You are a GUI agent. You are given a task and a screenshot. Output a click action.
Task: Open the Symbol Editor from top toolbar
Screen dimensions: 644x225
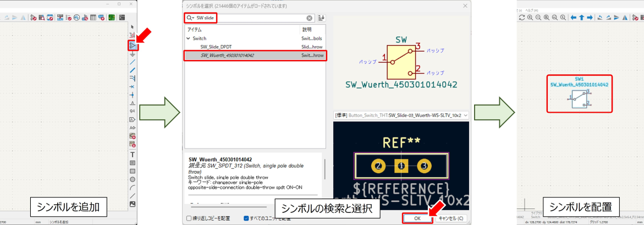click(33, 18)
